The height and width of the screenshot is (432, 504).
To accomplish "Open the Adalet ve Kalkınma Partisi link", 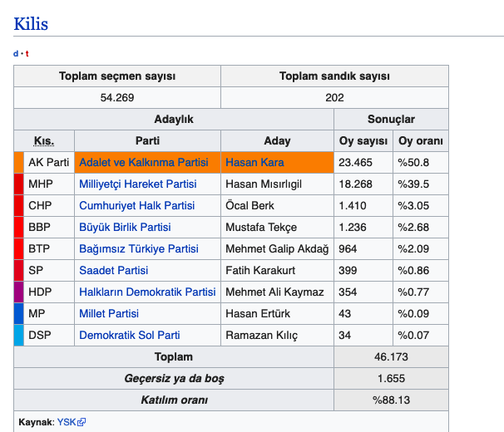I will click(143, 162).
